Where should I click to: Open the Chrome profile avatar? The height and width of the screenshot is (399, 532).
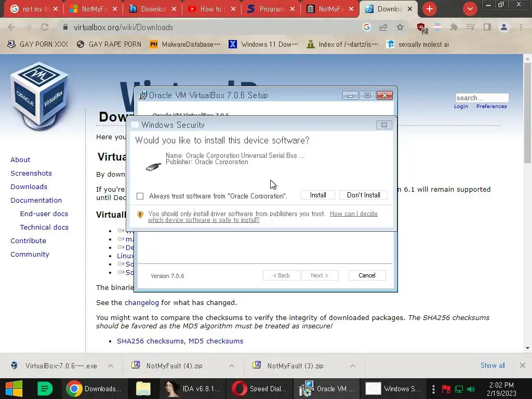[x=504, y=28]
